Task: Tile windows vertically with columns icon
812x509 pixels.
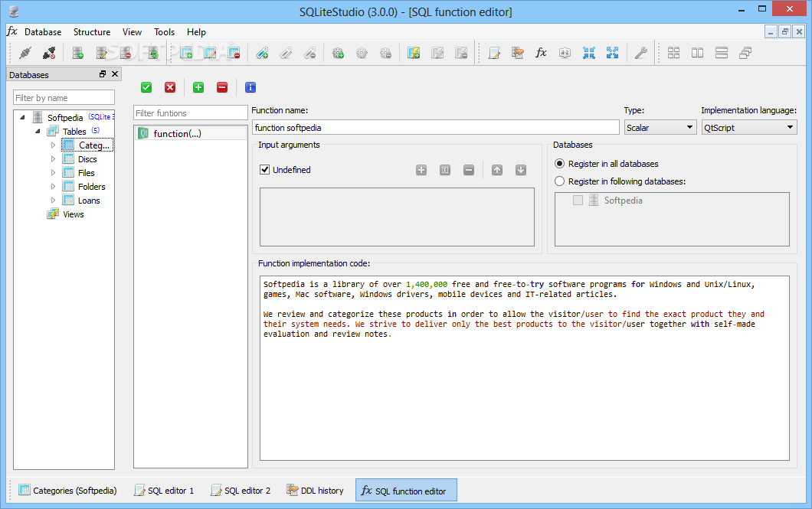Action: click(x=698, y=53)
